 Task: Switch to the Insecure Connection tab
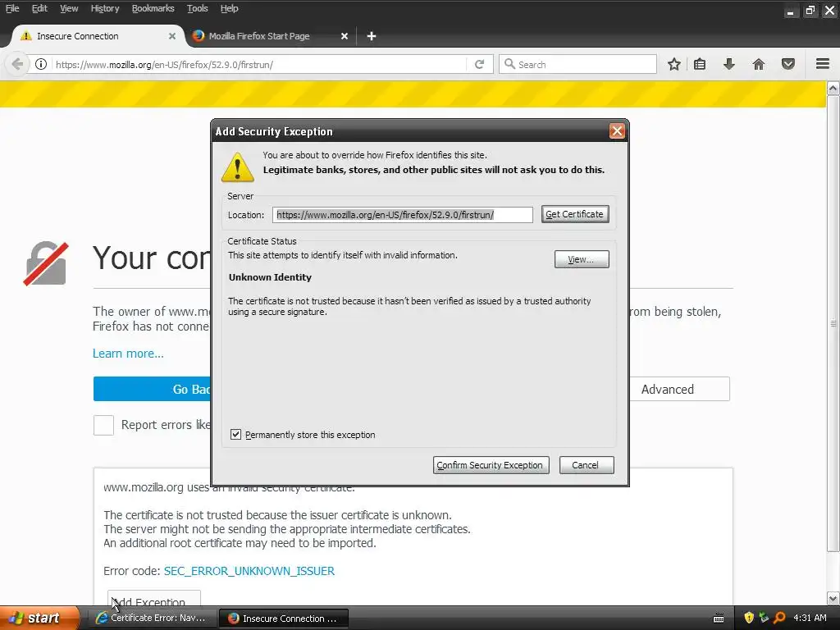[x=97, y=36]
